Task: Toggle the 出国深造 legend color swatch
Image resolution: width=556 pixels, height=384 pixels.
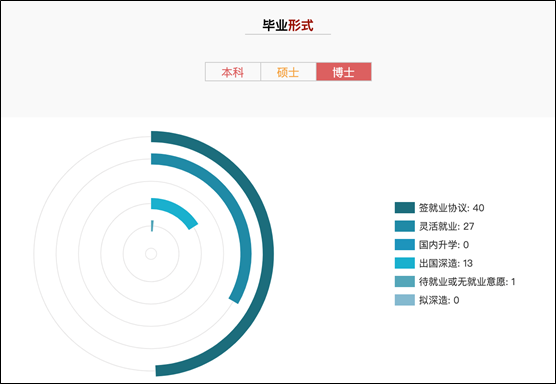Action: [405, 263]
